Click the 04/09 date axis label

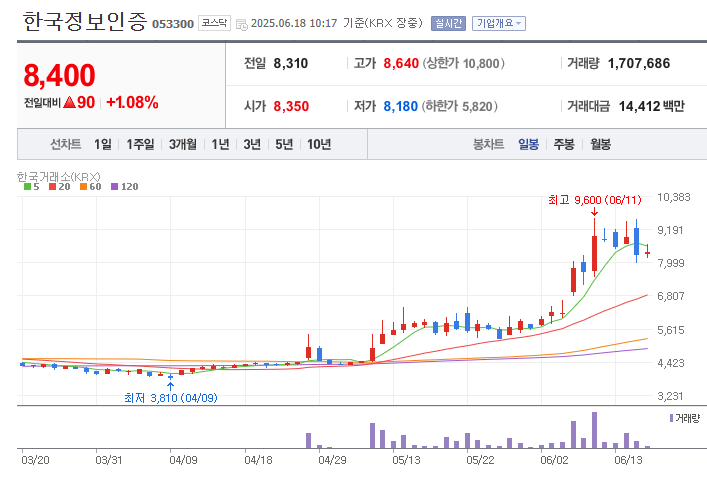point(184,460)
